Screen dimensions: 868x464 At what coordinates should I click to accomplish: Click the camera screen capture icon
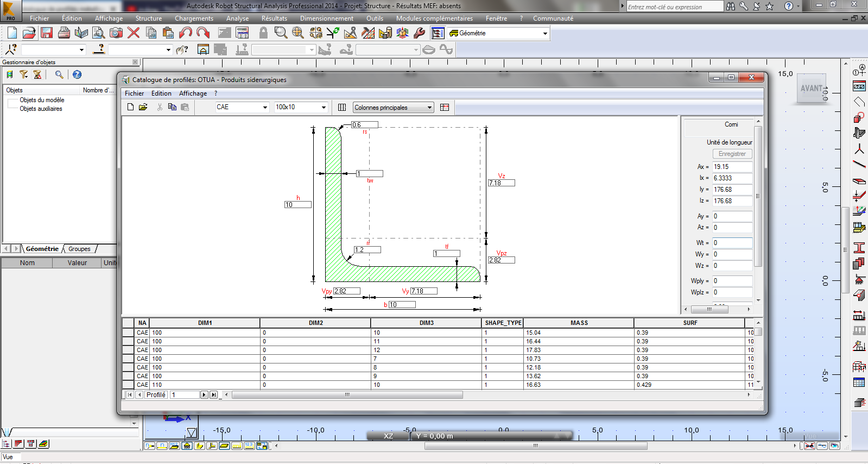(x=116, y=33)
